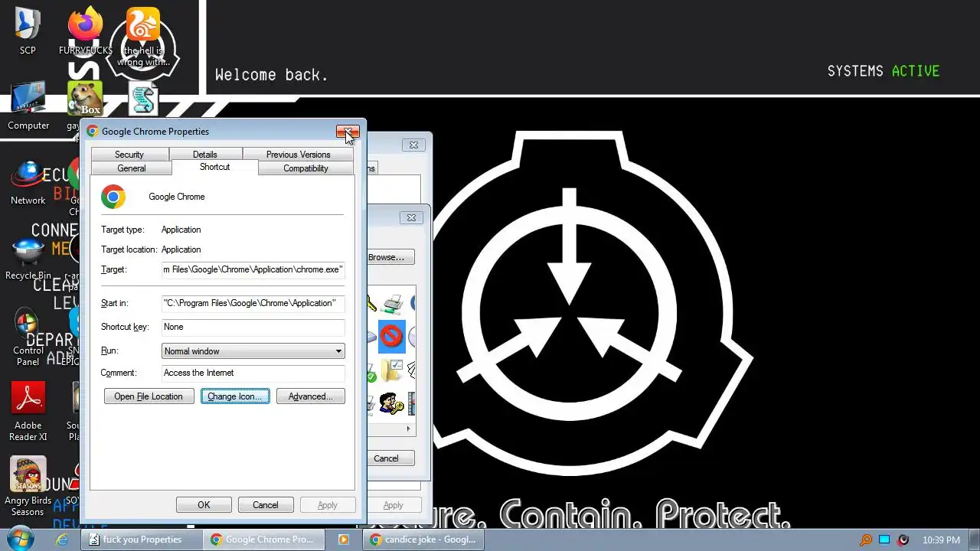This screenshot has width=980, height=551.
Task: Select the beaver Box desktop icon
Action: point(85,99)
